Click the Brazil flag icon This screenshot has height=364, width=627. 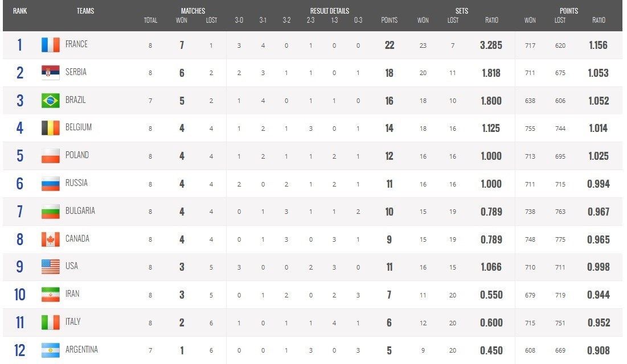tap(50, 101)
